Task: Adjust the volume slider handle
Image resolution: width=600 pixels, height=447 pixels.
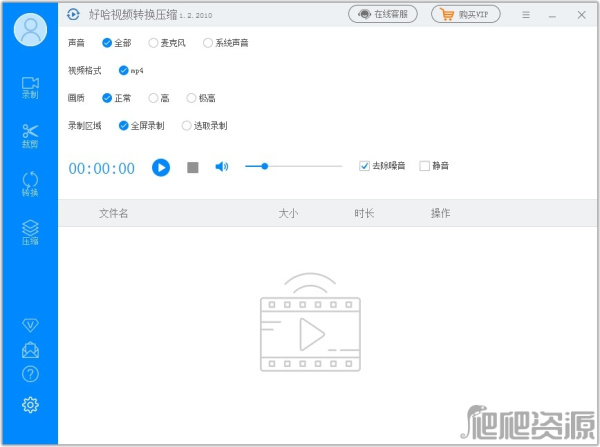Action: click(264, 166)
